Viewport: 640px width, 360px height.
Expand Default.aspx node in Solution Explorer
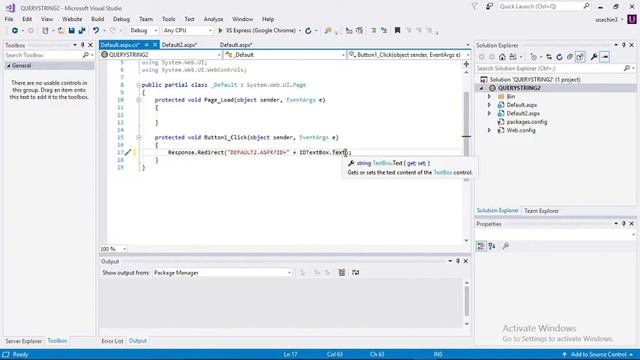point(489,105)
